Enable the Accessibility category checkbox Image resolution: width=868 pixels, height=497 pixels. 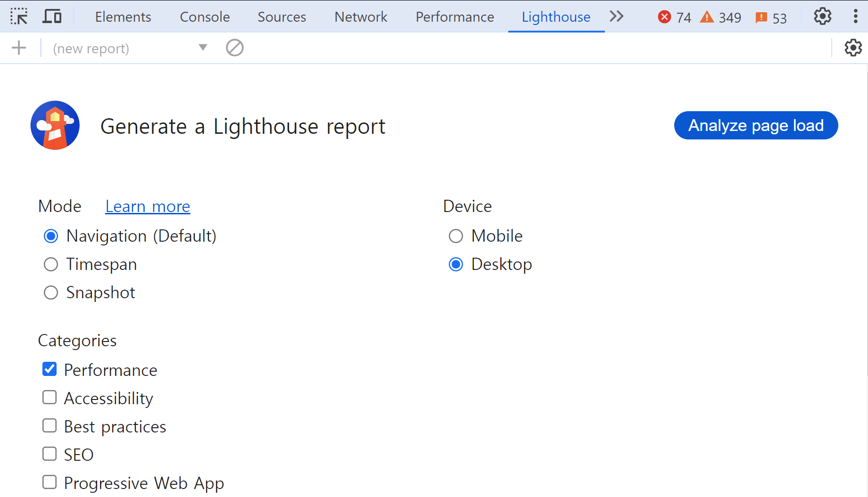point(50,398)
